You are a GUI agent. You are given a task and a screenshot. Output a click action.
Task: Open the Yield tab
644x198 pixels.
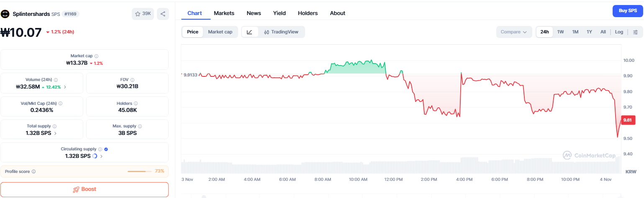(x=279, y=13)
